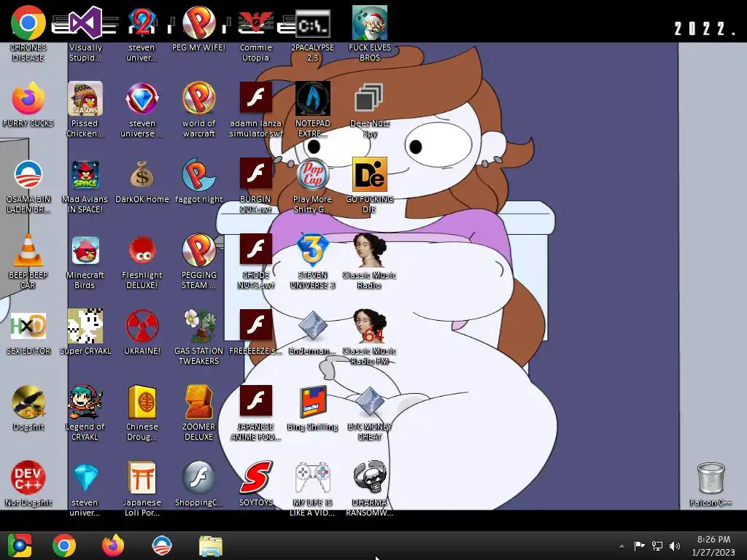
Task: Launch the GAS STATION TWEAKERS plant icon
Action: click(198, 326)
